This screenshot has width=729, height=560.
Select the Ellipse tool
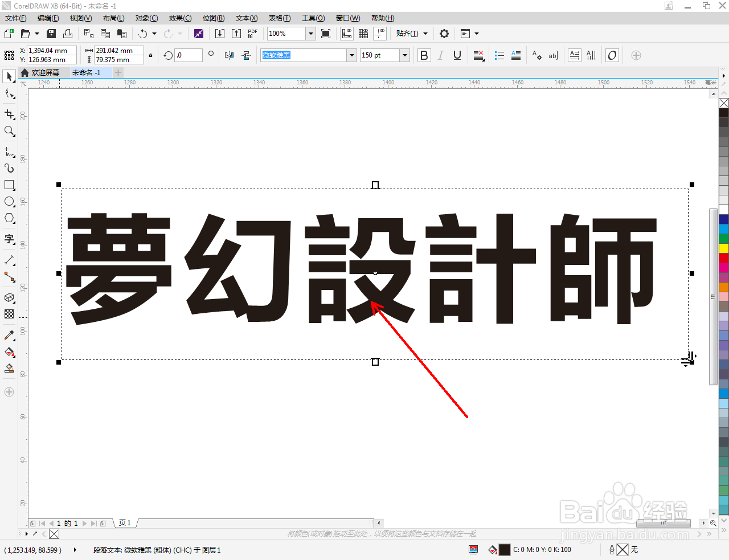(9, 202)
